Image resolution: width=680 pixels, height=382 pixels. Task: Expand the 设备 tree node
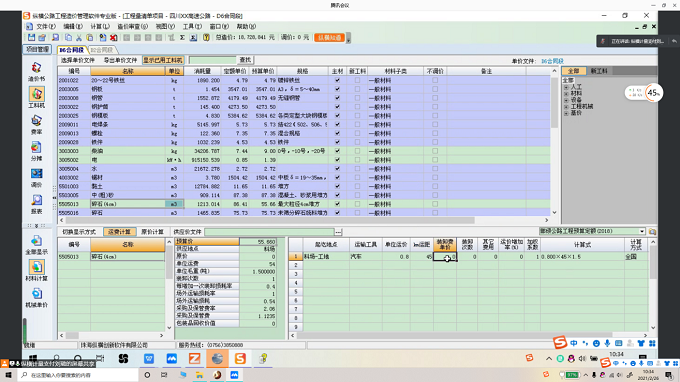[566, 100]
